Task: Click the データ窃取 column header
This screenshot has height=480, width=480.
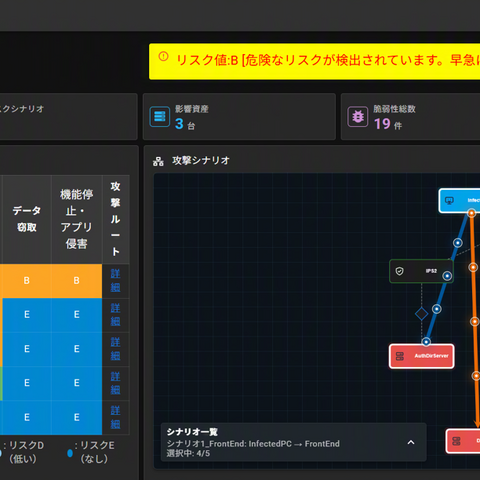Action: point(27,219)
